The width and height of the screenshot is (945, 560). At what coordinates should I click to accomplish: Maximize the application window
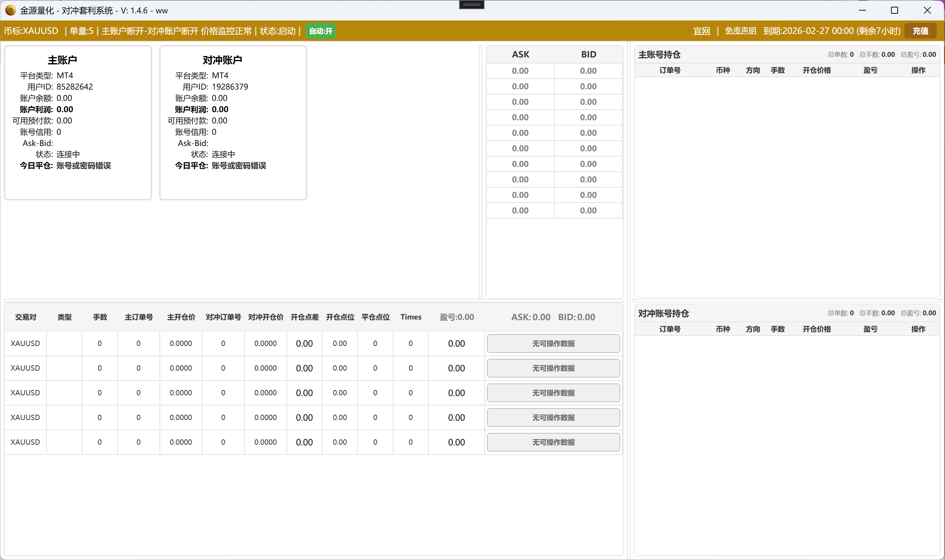pos(894,10)
